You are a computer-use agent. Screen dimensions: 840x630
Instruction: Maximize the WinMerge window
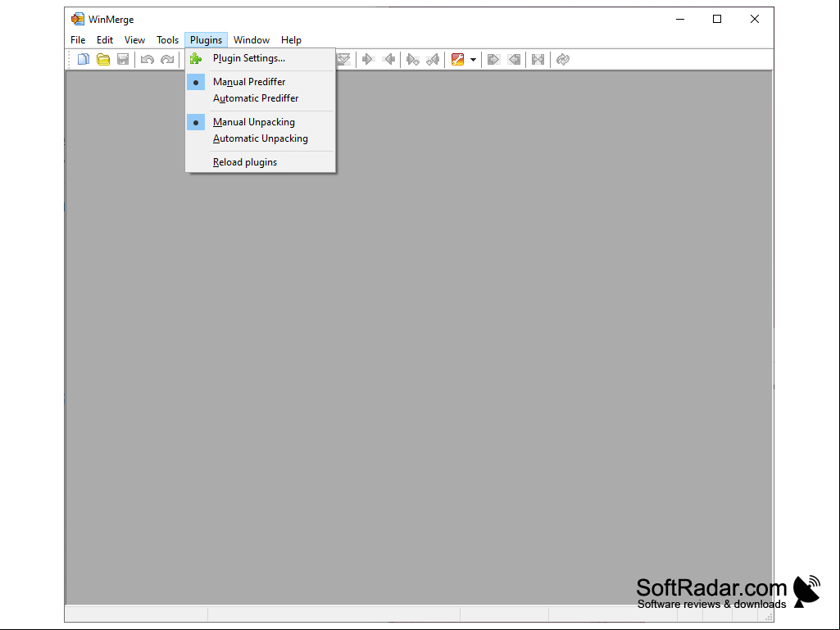click(717, 20)
